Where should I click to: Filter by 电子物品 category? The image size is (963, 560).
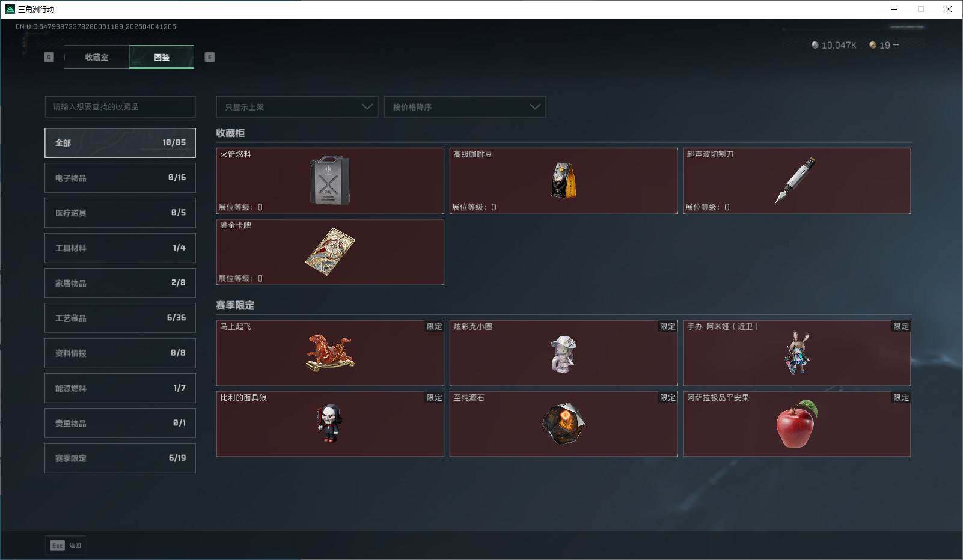120,178
